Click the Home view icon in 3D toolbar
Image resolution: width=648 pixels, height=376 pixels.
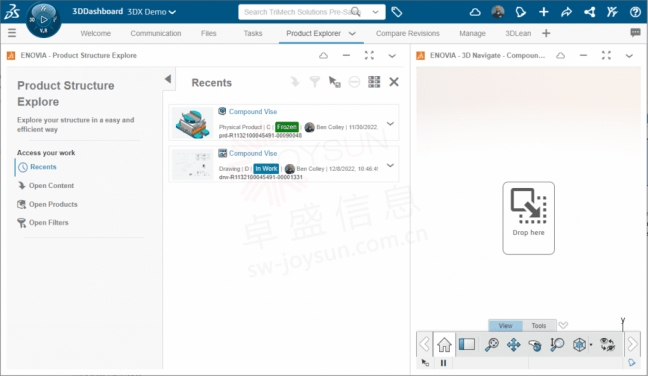pyautogui.click(x=444, y=344)
